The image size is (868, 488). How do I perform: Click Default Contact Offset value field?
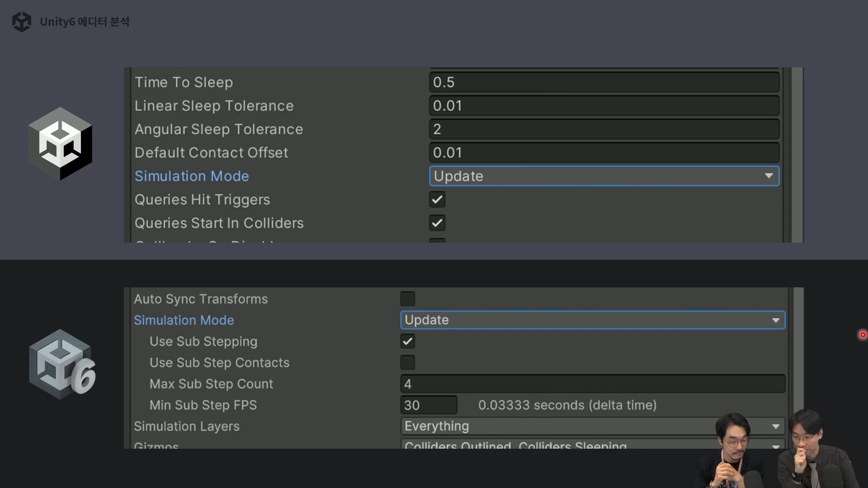[604, 153]
